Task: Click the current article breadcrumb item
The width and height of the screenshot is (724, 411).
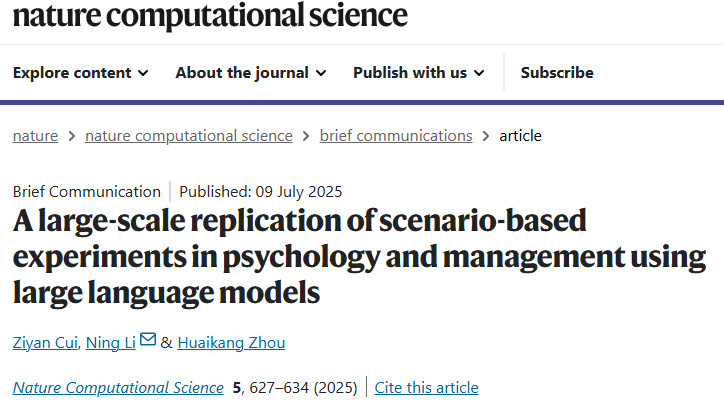Action: tap(520, 136)
